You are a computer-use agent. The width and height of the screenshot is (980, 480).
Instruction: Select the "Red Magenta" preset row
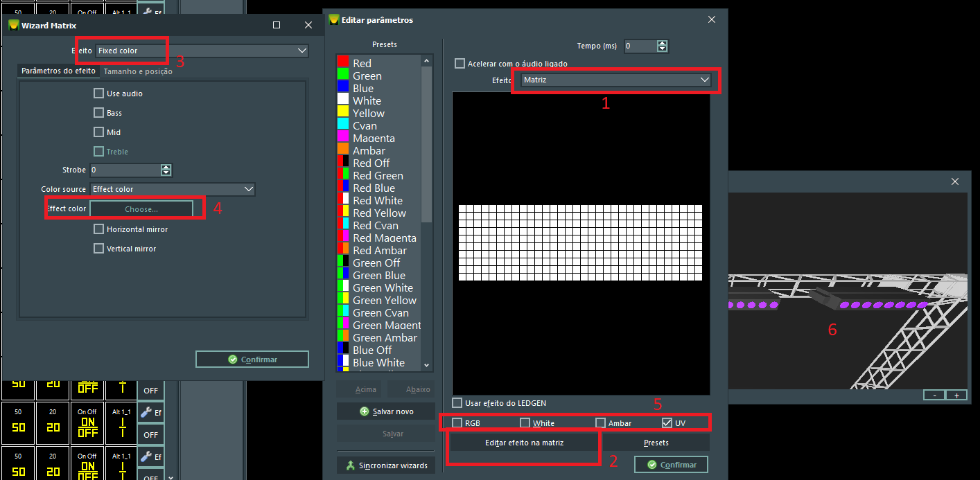378,238
